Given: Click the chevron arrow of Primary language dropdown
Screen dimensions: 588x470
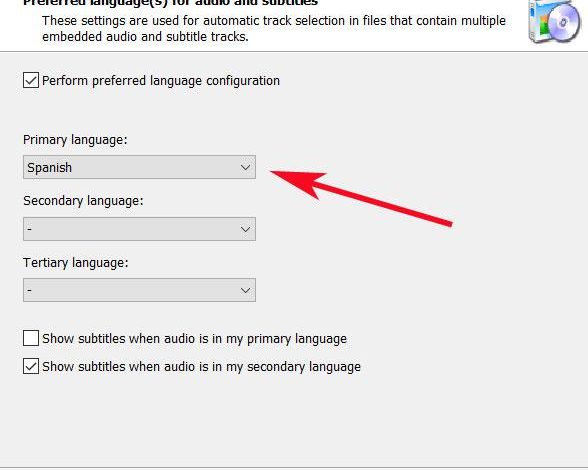Looking at the screenshot, I should (x=245, y=167).
